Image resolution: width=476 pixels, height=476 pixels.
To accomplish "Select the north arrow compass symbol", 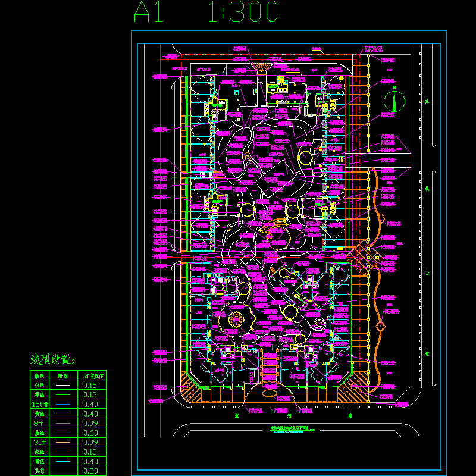I will 394,99.
